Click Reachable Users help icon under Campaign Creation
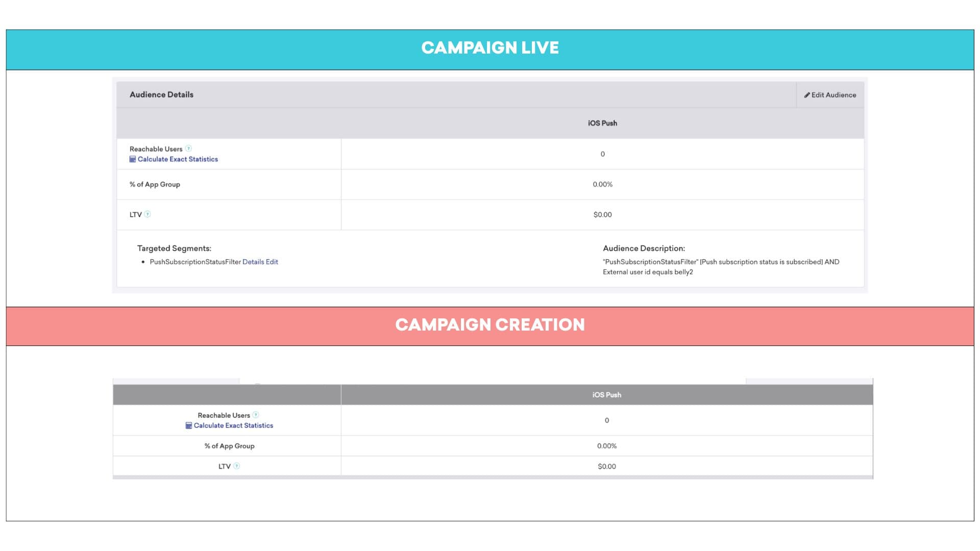 [x=256, y=415]
